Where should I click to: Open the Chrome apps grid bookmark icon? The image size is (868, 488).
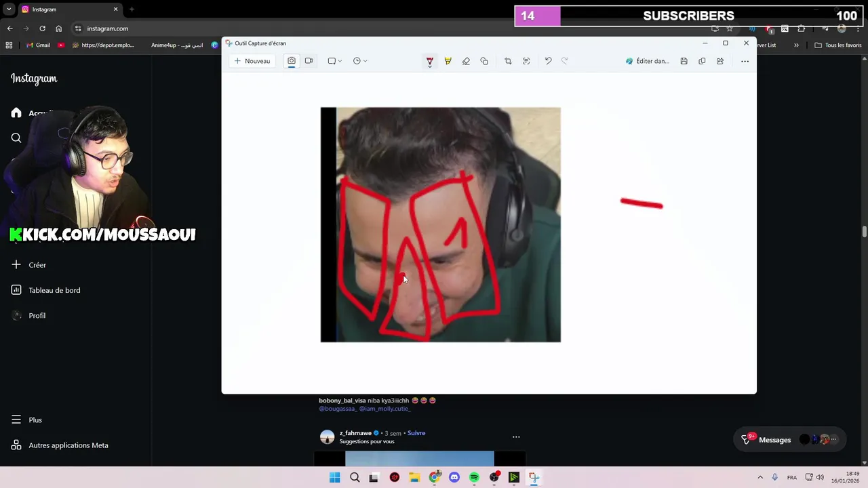9,45
